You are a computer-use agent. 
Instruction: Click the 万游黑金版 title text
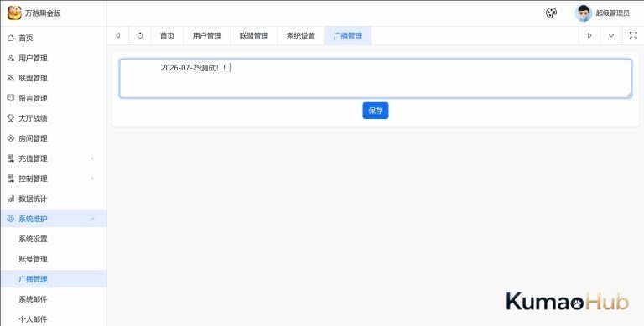(x=43, y=13)
